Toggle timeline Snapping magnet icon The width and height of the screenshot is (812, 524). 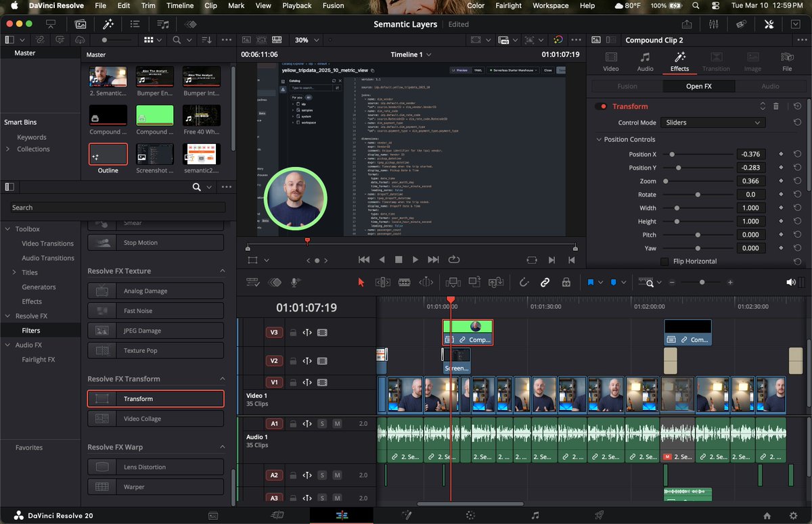coord(524,283)
